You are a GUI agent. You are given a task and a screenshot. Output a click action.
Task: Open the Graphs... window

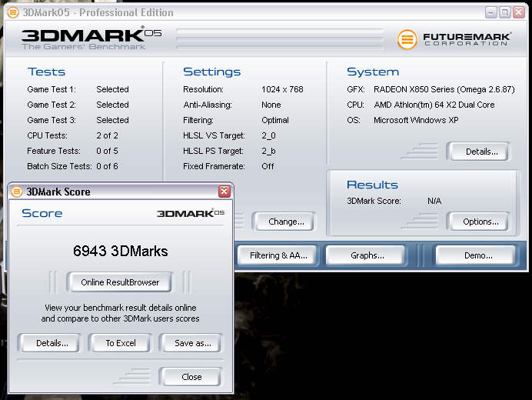coord(367,255)
